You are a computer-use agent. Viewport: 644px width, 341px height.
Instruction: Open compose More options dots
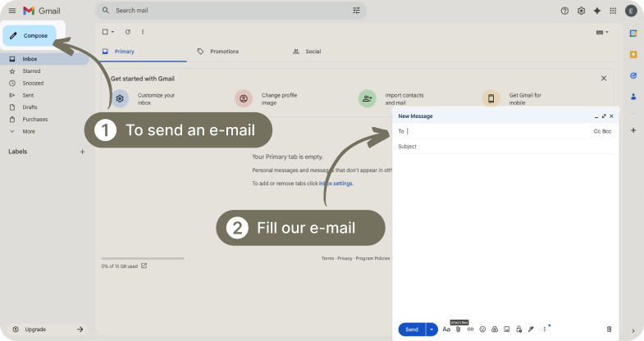pos(545,329)
